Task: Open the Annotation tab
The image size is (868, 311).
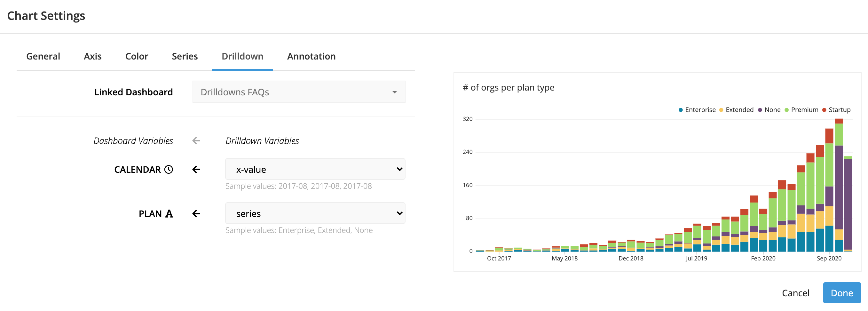Action: pos(311,56)
